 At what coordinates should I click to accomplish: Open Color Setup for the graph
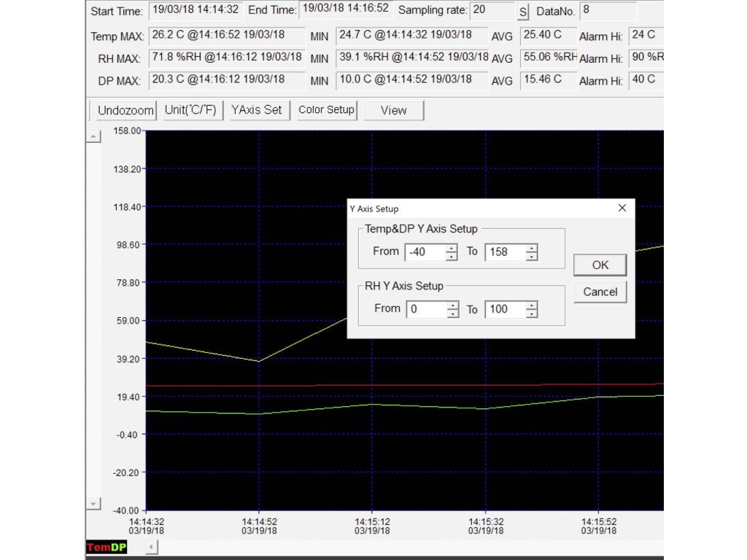326,111
